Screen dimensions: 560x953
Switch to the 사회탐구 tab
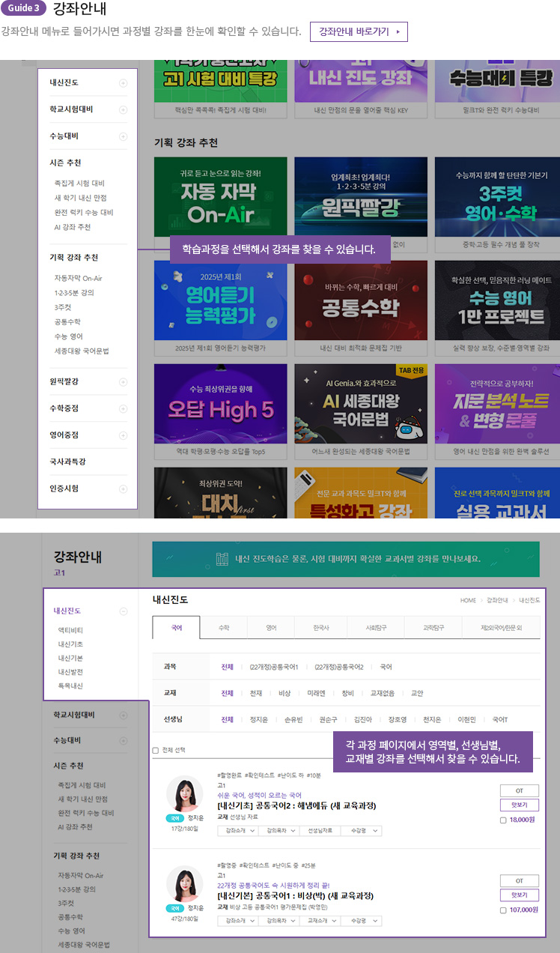tap(376, 627)
